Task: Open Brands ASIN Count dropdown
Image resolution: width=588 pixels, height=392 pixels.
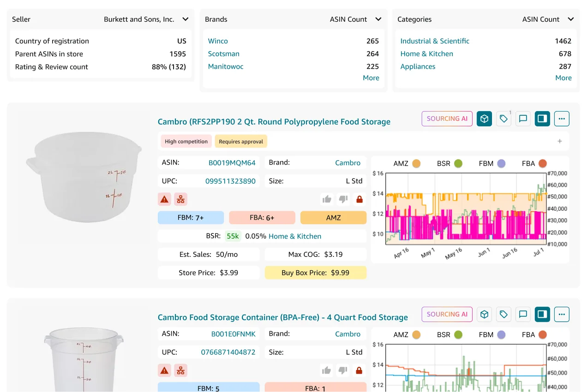Action: (355, 19)
